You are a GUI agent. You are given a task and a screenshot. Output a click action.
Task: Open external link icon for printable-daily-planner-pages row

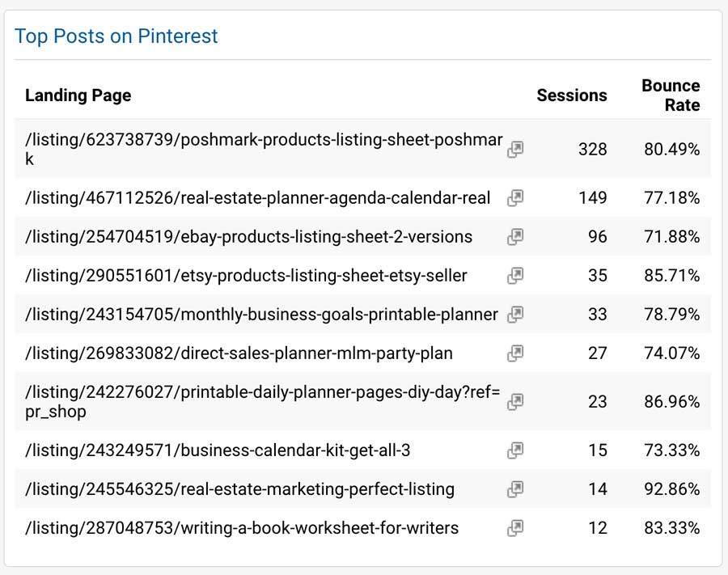point(515,402)
